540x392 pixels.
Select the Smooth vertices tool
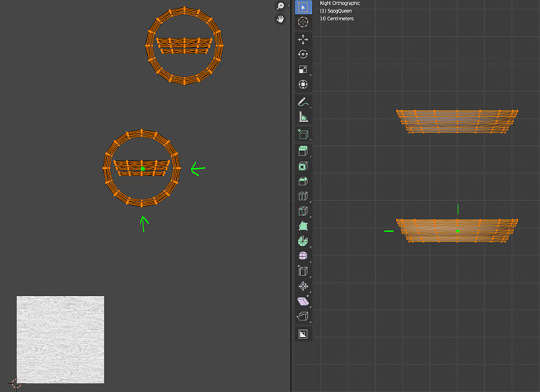point(303,256)
